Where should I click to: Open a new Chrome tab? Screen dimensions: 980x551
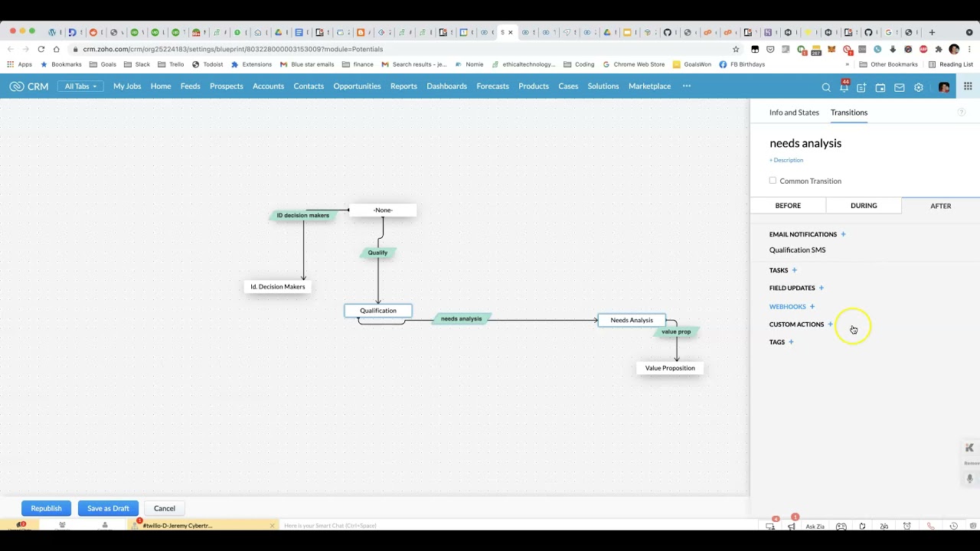(932, 32)
